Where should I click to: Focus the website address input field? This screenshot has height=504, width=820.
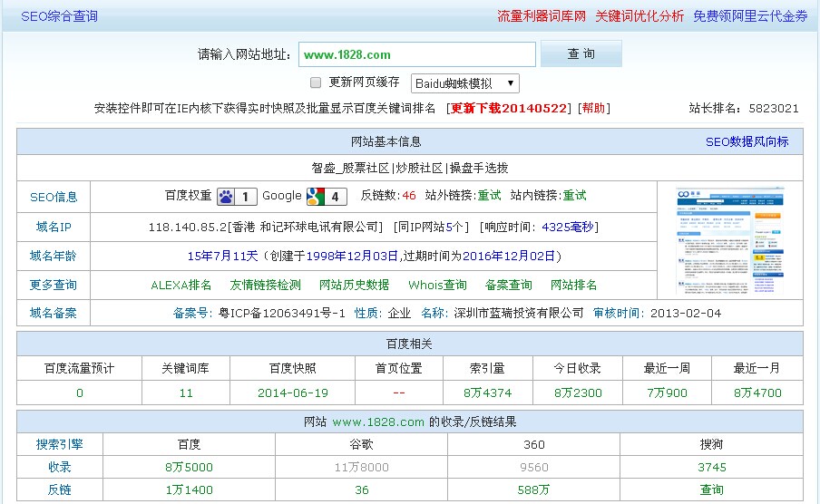[416, 54]
